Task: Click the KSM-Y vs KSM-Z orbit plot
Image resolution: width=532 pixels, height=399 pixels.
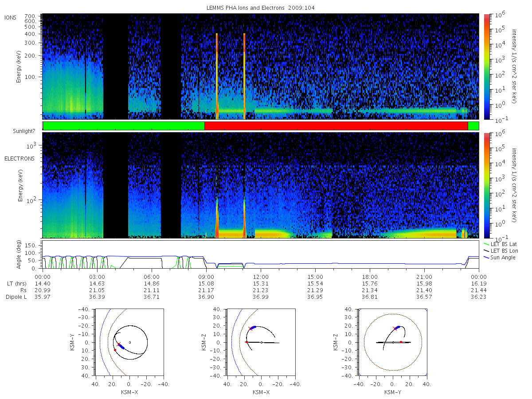Action: (393, 342)
